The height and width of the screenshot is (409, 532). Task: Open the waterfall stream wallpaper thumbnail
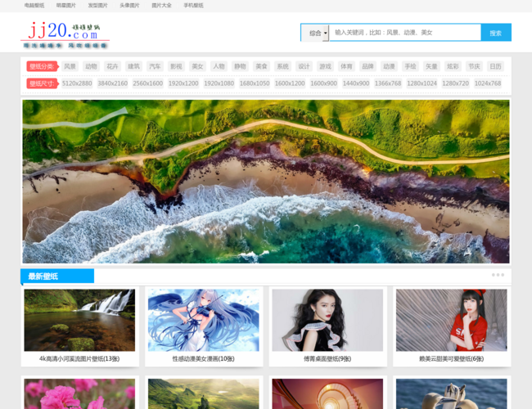click(79, 320)
